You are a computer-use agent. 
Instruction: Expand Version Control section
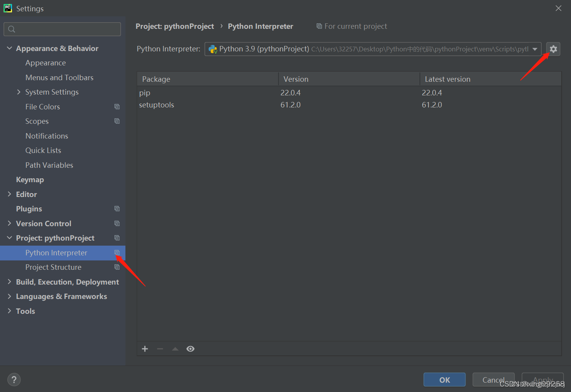point(9,223)
